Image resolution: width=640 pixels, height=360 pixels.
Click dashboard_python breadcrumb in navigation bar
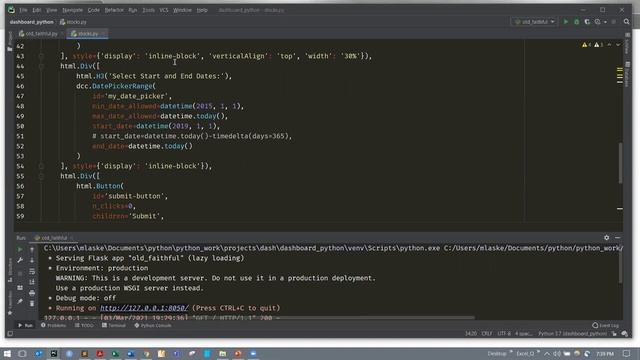point(31,22)
